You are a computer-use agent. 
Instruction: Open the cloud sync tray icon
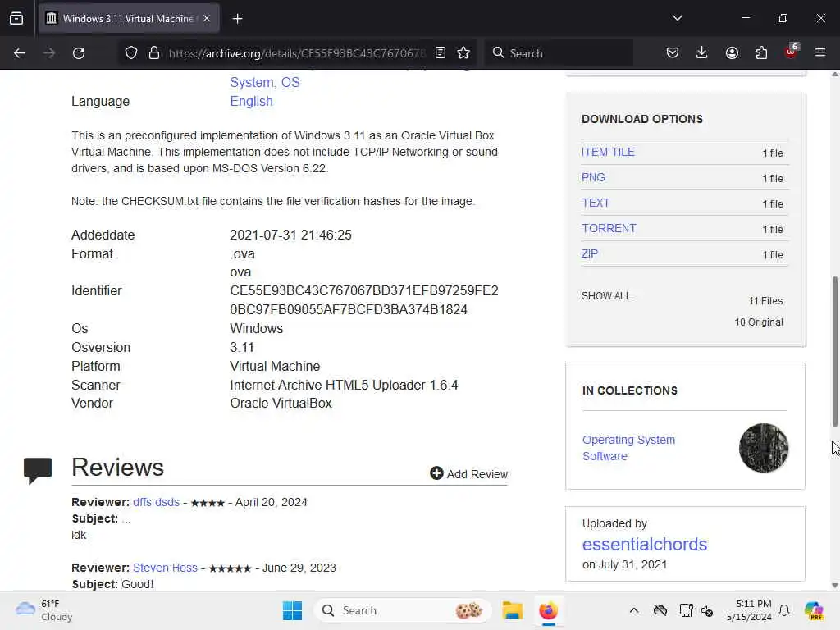pos(660,610)
